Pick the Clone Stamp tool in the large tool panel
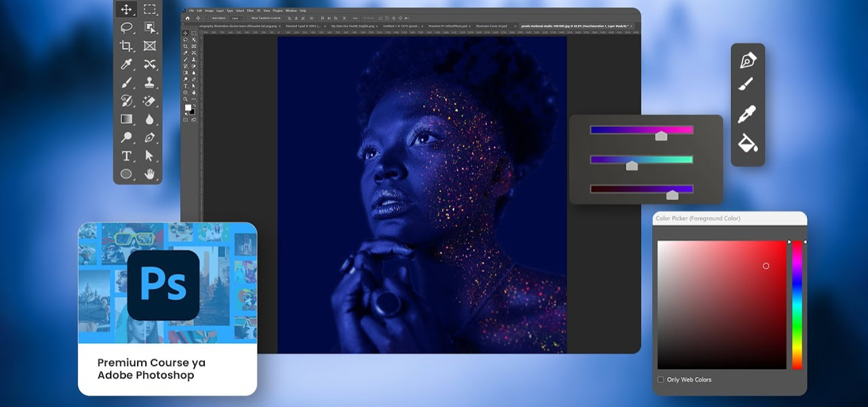The image size is (868, 407). 149,83
